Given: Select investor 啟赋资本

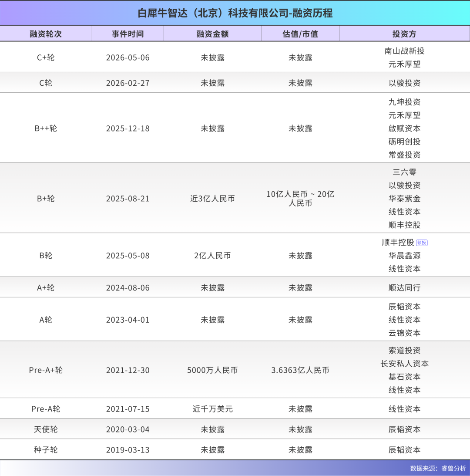Looking at the screenshot, I should click(x=404, y=128).
